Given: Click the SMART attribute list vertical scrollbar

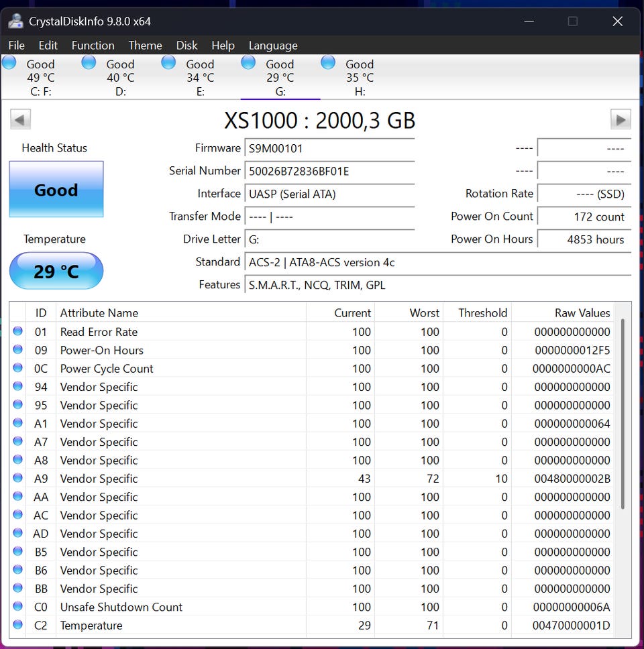Looking at the screenshot, I should pos(623,414).
